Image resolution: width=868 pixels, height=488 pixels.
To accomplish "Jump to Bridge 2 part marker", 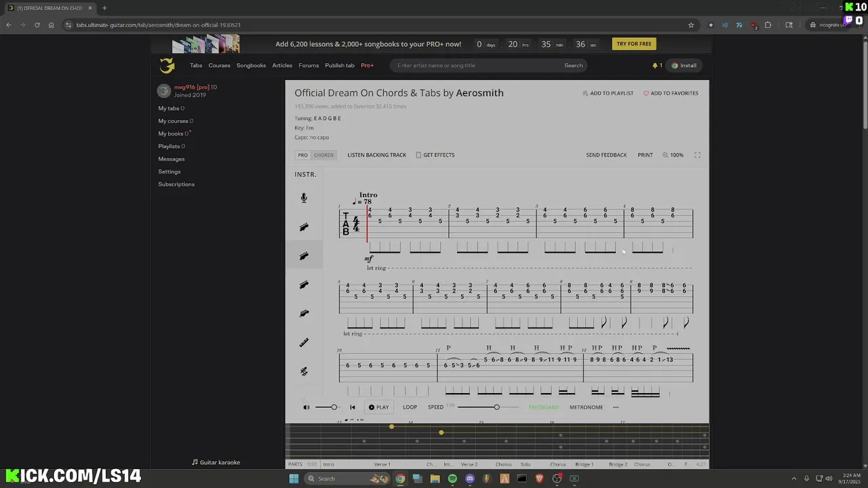I will 618,464.
